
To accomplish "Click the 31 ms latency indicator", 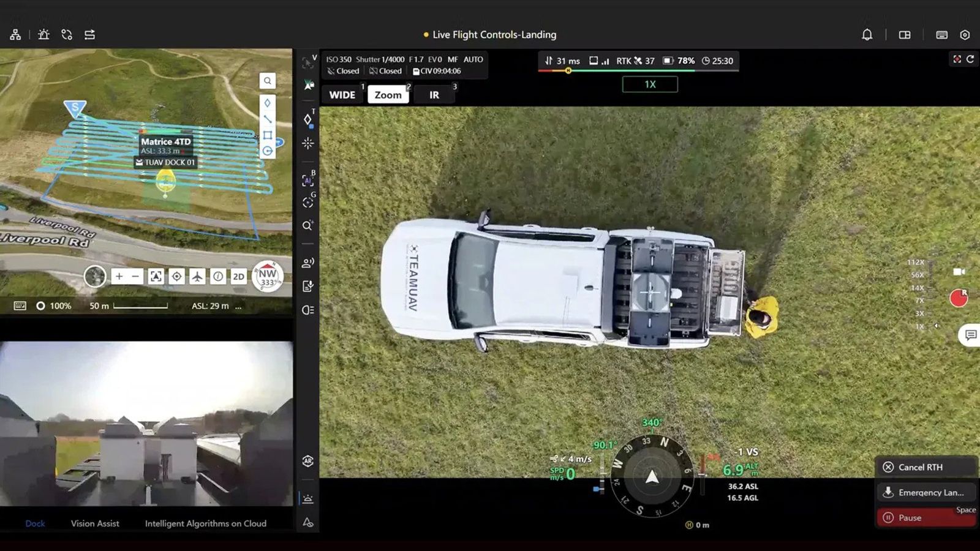I will (562, 61).
